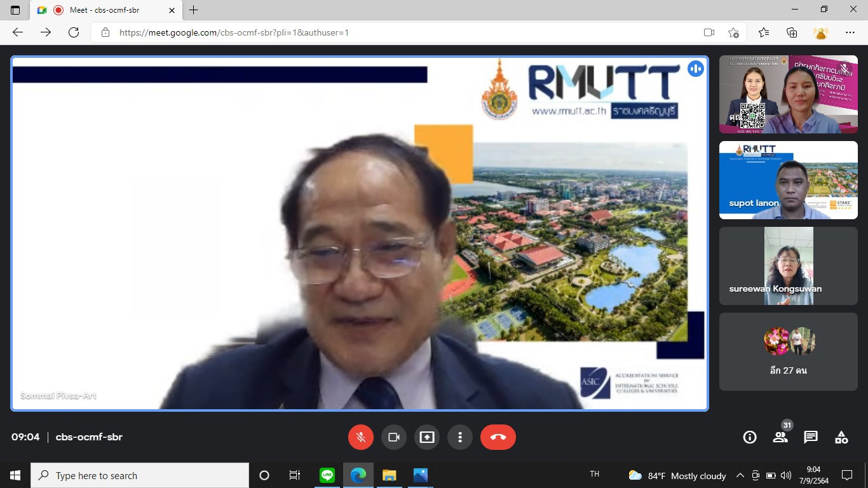Click the meeting code cbs-ocmf-sbr text

coord(89,437)
